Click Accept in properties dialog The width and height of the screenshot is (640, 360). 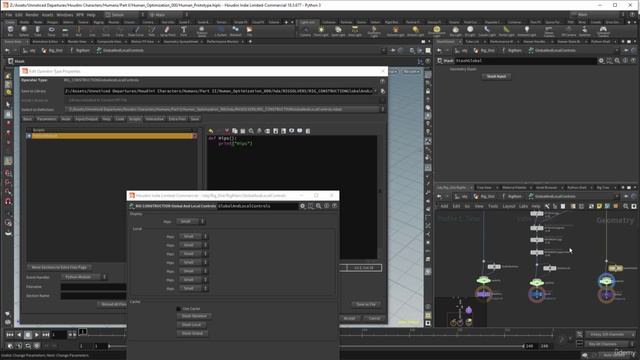[349, 318]
